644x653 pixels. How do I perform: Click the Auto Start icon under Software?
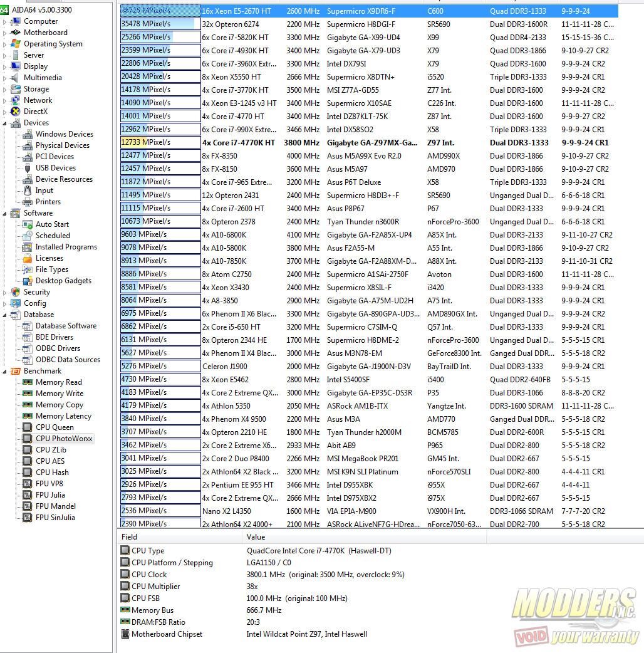click(x=28, y=224)
